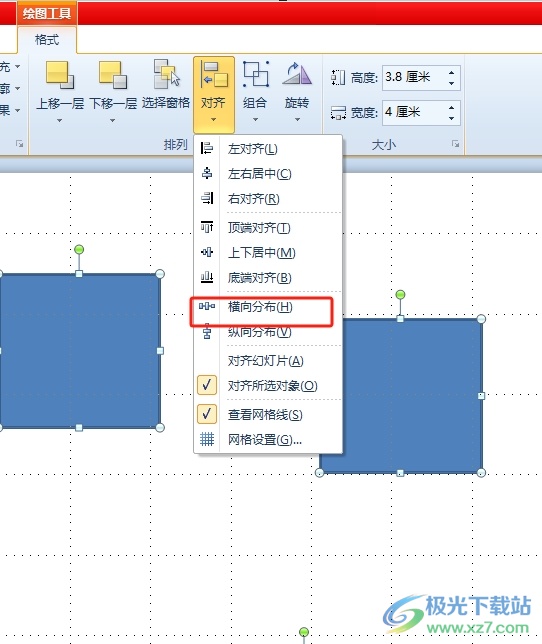Expand the 组合 dropdown arrow
This screenshot has width=542, height=644.
pyautogui.click(x=255, y=120)
